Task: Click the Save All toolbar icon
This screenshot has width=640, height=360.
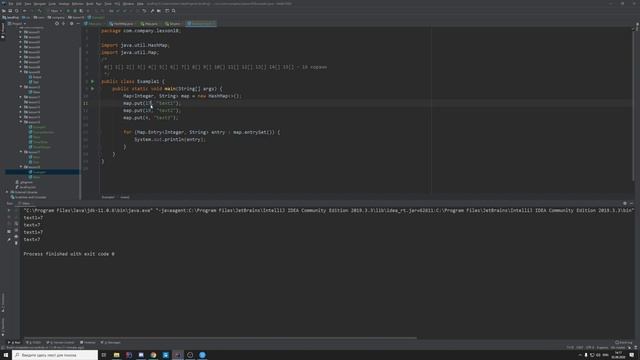Action: (x=10, y=11)
